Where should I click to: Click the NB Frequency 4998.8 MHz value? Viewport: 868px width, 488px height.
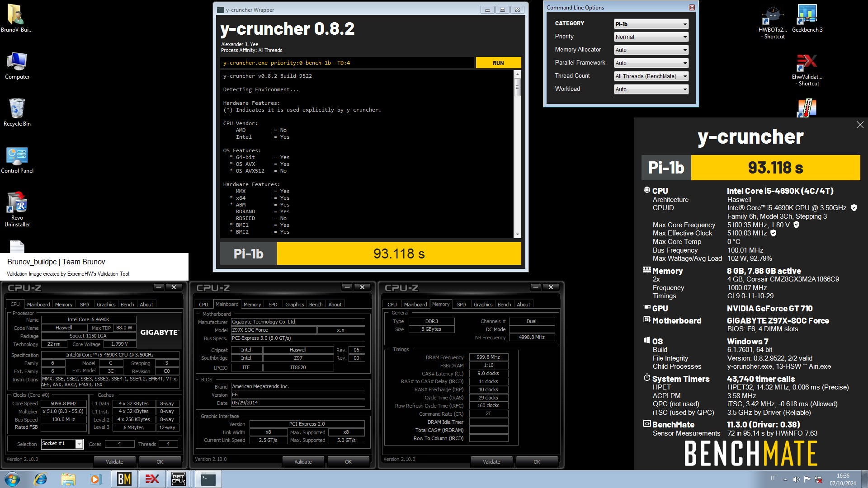532,337
